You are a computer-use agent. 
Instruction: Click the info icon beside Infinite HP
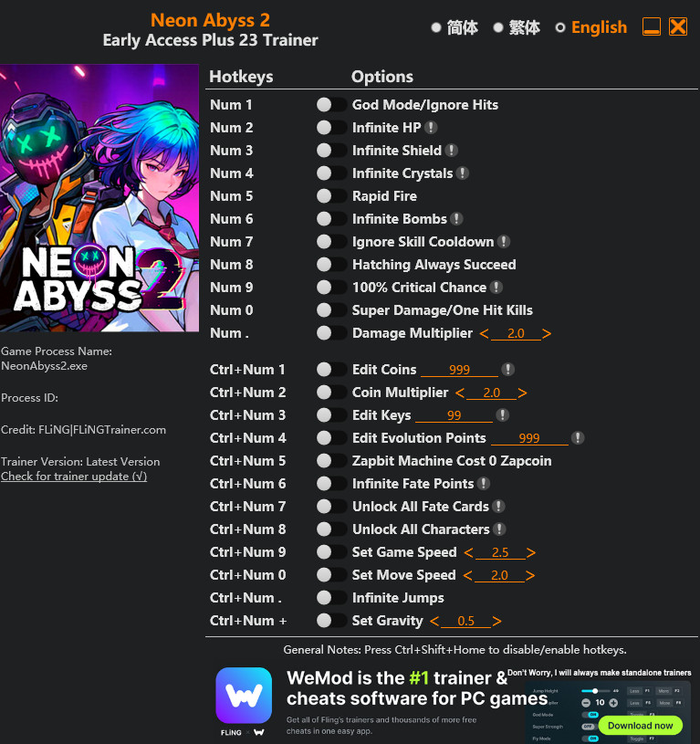click(431, 128)
